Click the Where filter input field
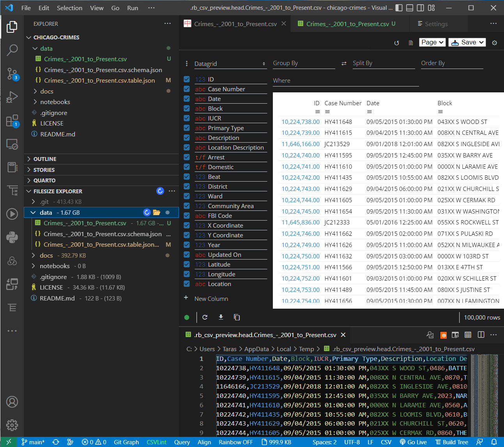The width and height of the screenshot is (504, 447). pos(345,81)
